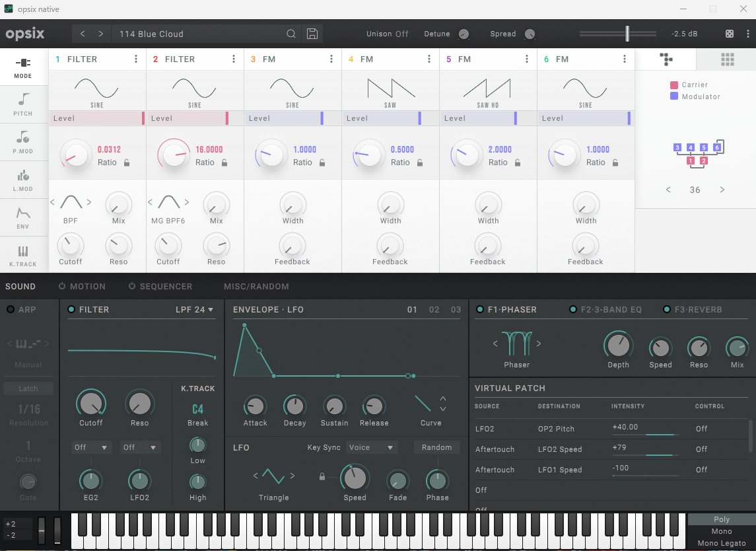Viewport: 756px width, 551px height.
Task: Click the LFO speed sync lock icon
Action: [x=322, y=477]
